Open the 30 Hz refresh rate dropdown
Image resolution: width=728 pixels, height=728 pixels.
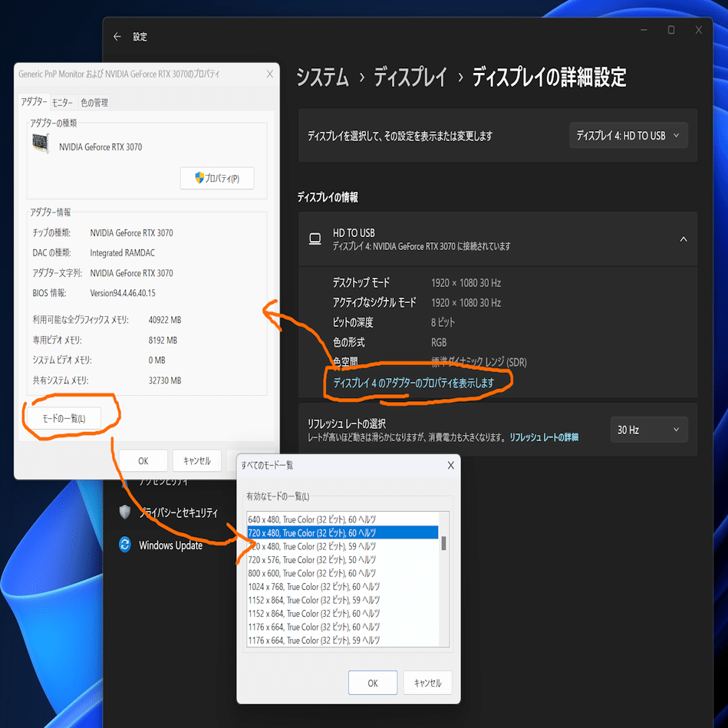click(649, 430)
